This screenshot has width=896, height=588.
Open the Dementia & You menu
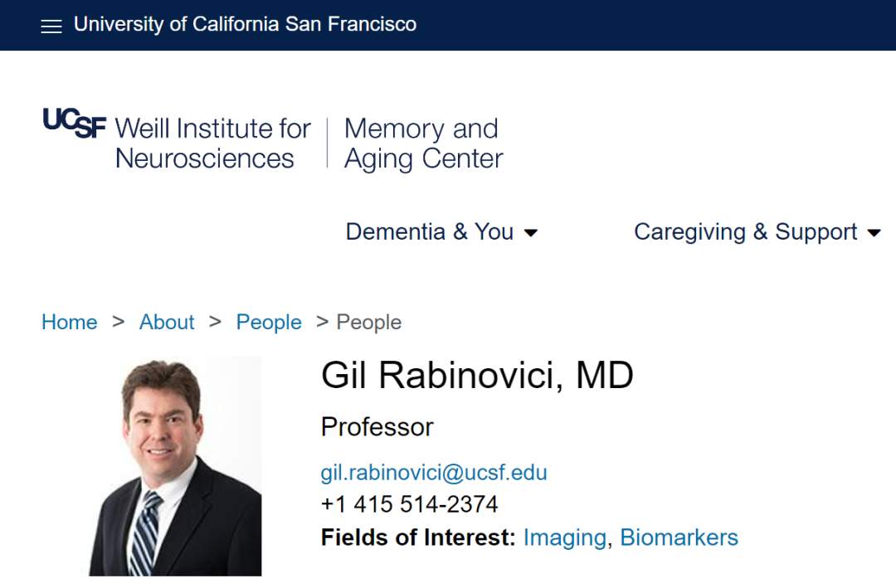click(x=429, y=232)
